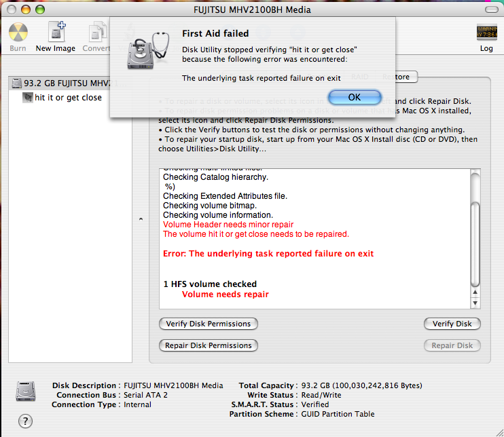The height and width of the screenshot is (437, 504).
Task: Click Disk Description 'FUJITSU MHV2100BH Media' value
Action: click(x=173, y=385)
